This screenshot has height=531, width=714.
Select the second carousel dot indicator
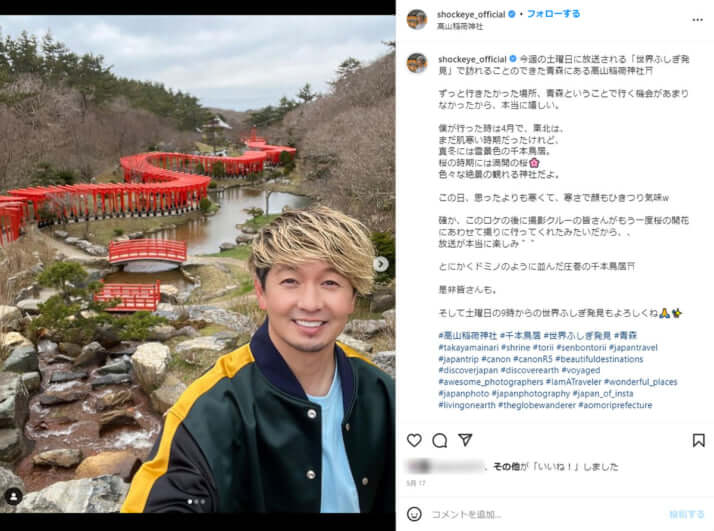coord(196,502)
